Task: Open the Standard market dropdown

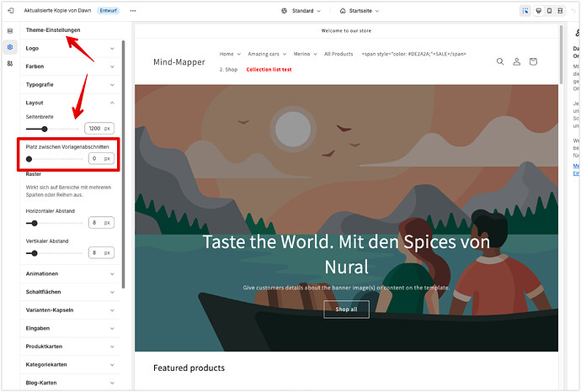Action: [301, 11]
